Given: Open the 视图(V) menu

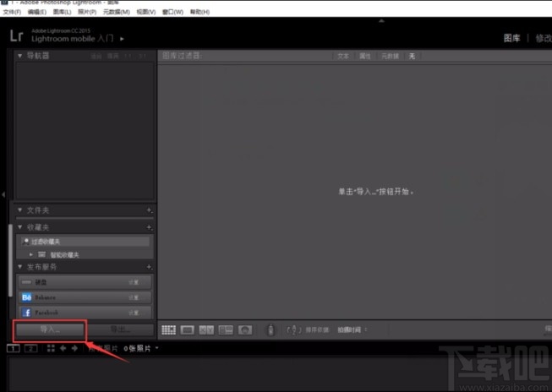Looking at the screenshot, I should tap(146, 12).
